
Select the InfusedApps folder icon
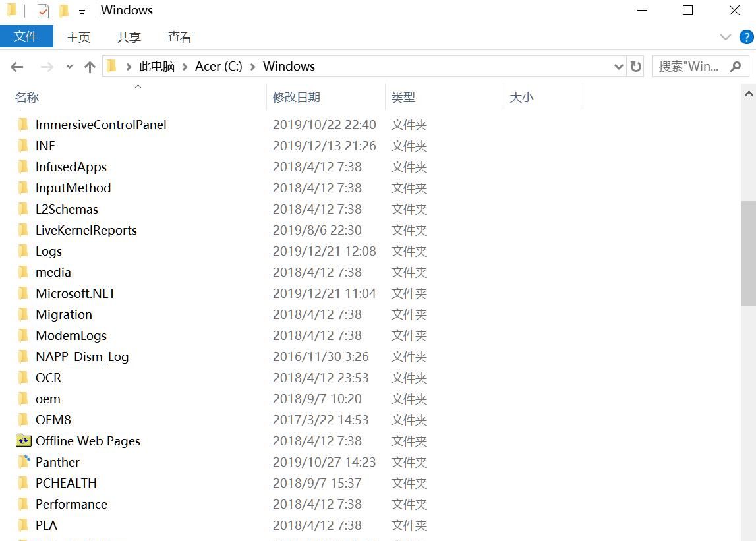(x=22, y=167)
